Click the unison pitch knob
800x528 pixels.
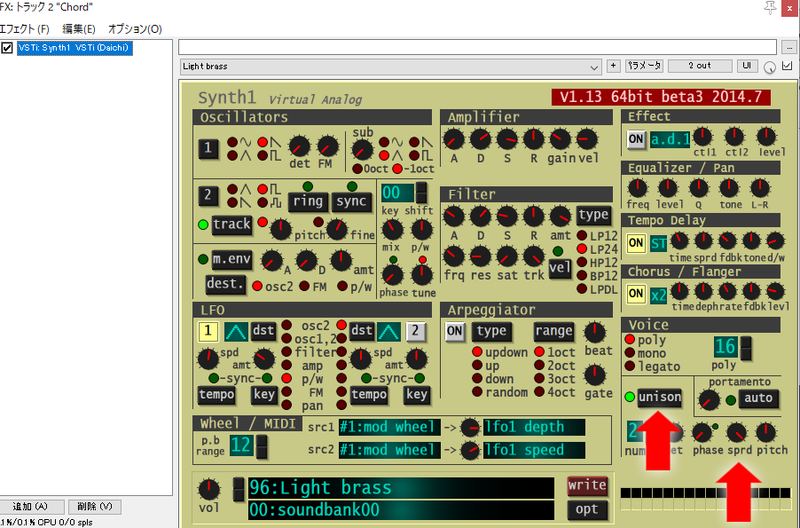[x=766, y=433]
